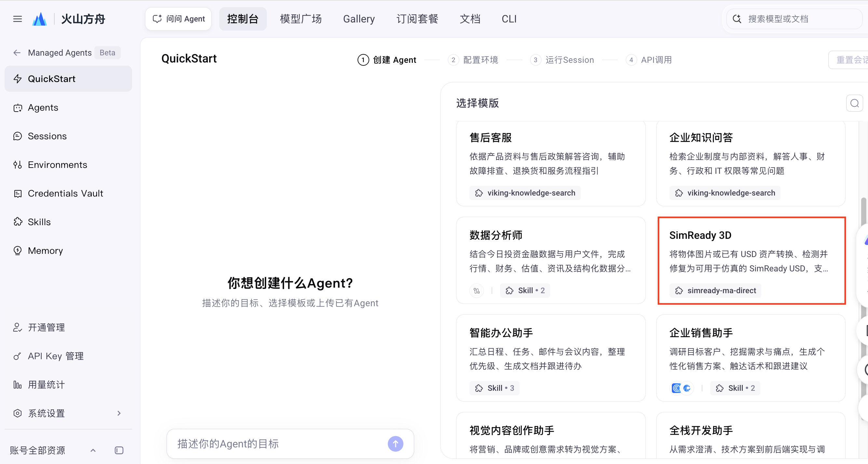This screenshot has width=868, height=464.
Task: Open the 文档 tab
Action: tap(470, 19)
